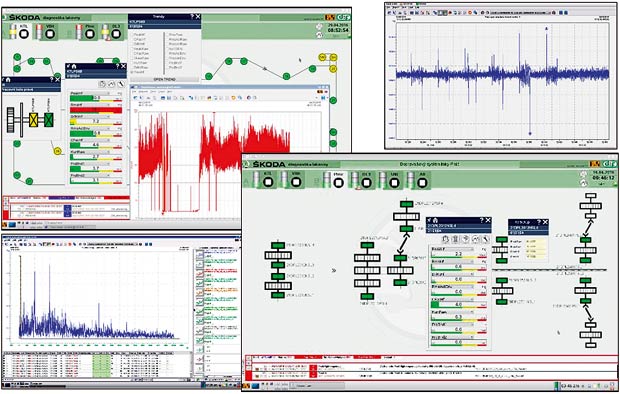Click the system tray clock on the conveyor window taskbar
Screen dimensions: 620x394
coord(570,386)
